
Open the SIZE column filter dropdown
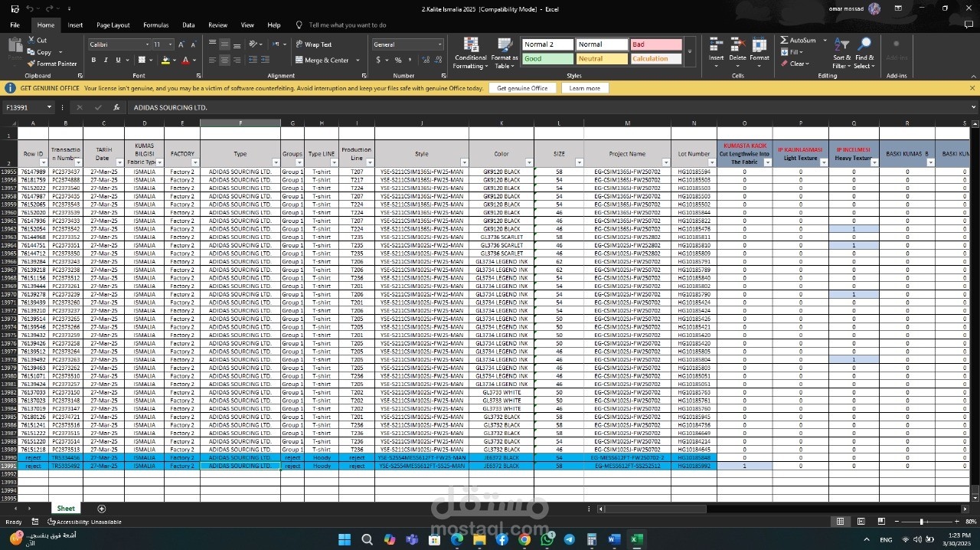click(578, 162)
